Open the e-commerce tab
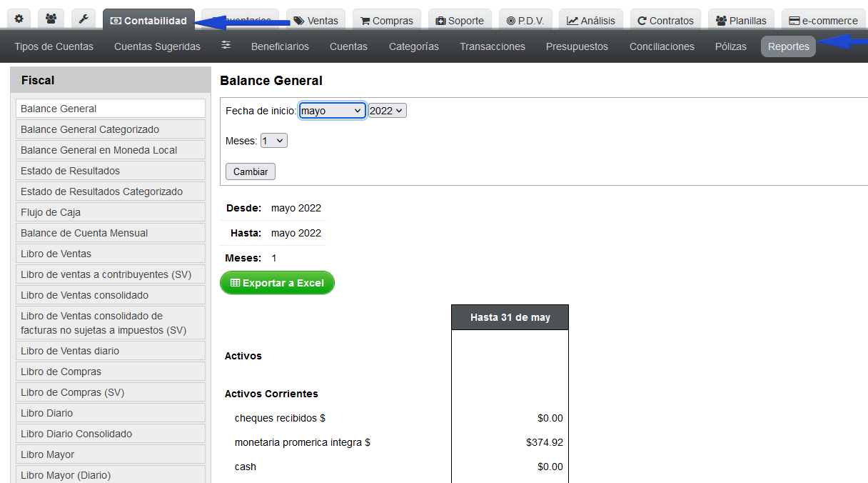 [823, 21]
